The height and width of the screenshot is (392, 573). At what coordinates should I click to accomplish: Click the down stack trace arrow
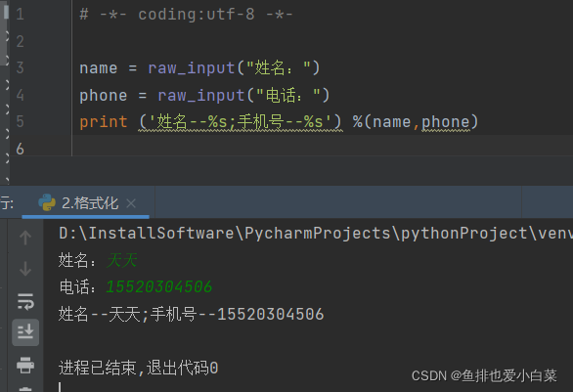[25, 269]
